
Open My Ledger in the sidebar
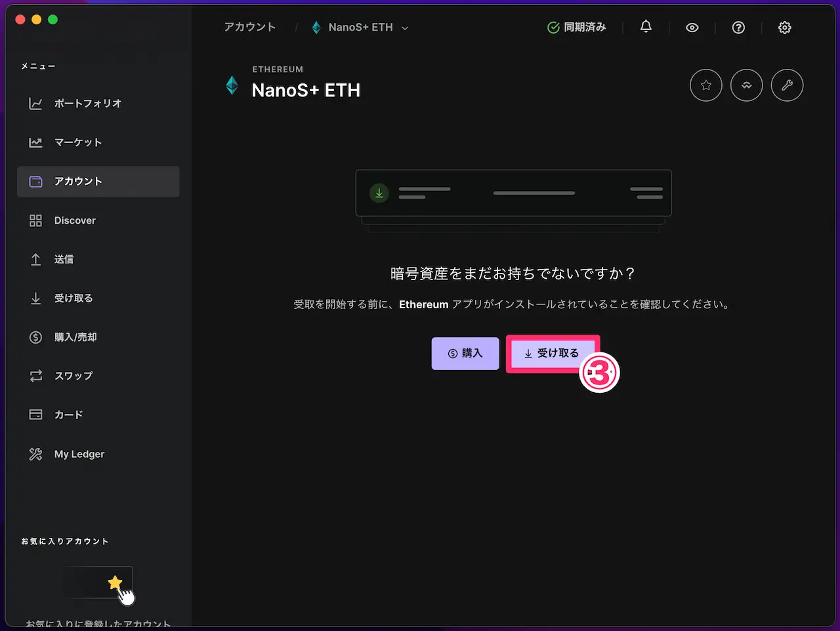[98, 454]
